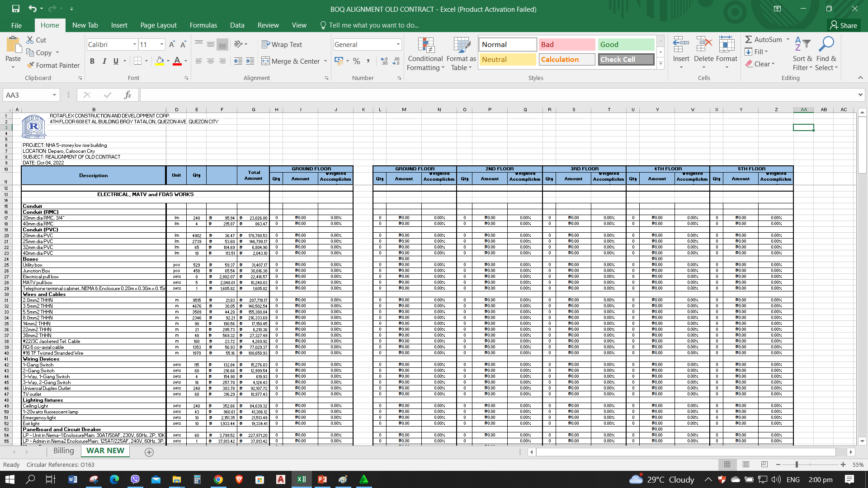Open the Name Box dropdown arrow
This screenshot has width=868, height=488.
[x=54, y=95]
